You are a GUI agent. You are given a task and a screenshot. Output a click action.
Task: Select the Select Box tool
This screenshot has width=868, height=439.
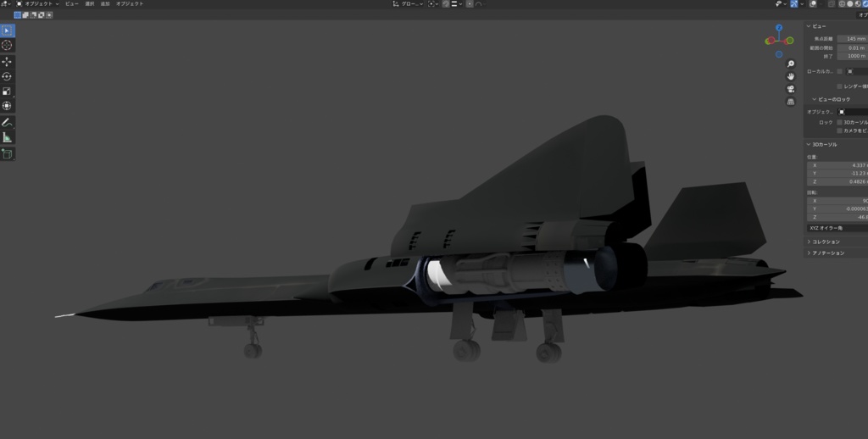[7, 31]
